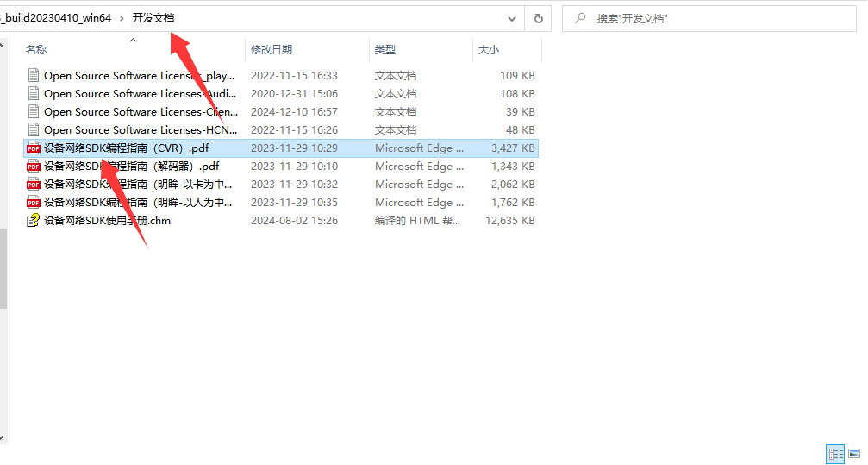Click the 开发文档 breadcrumb in the address bar
This screenshot has height=465, width=868.
[153, 18]
